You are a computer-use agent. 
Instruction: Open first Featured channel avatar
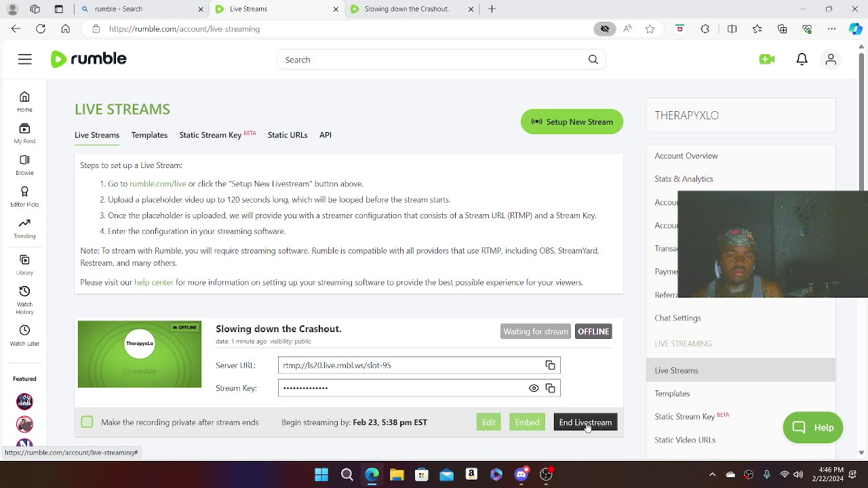pos(24,401)
